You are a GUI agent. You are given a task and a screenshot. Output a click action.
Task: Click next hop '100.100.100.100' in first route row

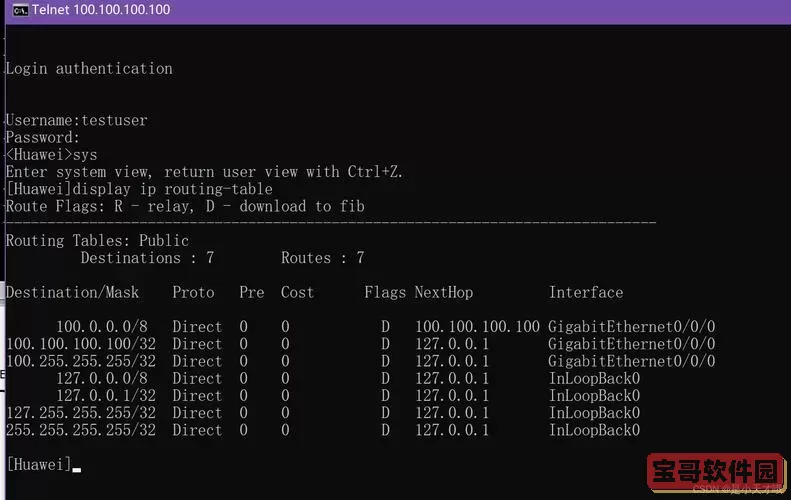pos(477,326)
